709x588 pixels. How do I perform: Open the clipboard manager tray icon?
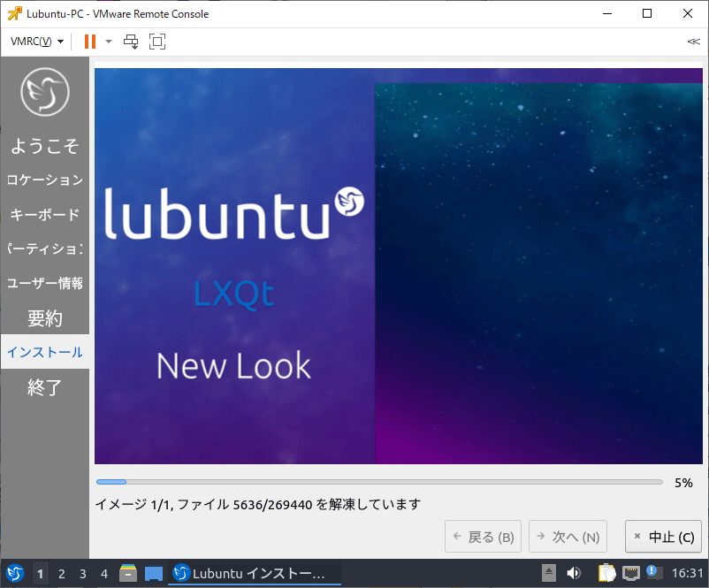coord(606,573)
